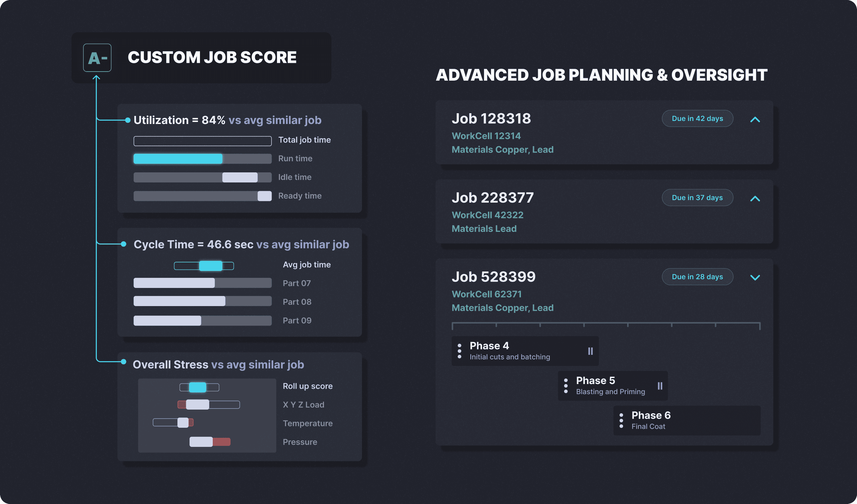The height and width of the screenshot is (504, 857).
Task: Pause Phase 5 Blasting and Priming
Action: click(x=660, y=386)
